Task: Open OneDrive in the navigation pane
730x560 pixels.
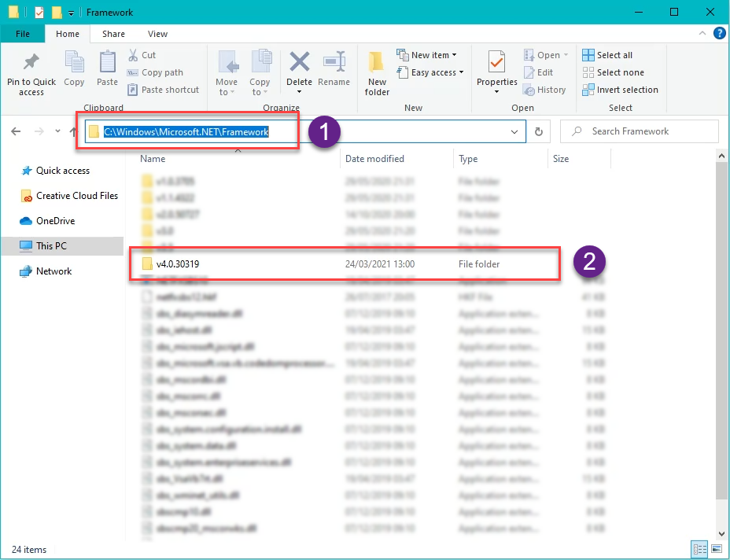Action: click(47, 221)
